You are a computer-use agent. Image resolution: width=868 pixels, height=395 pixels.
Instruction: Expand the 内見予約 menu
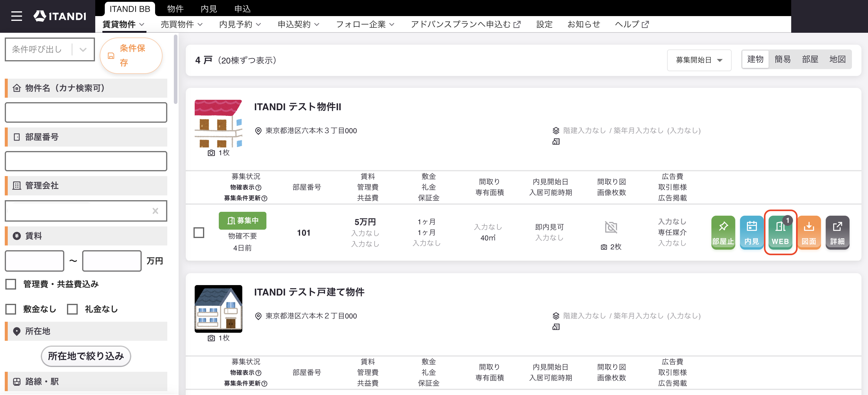tap(240, 24)
